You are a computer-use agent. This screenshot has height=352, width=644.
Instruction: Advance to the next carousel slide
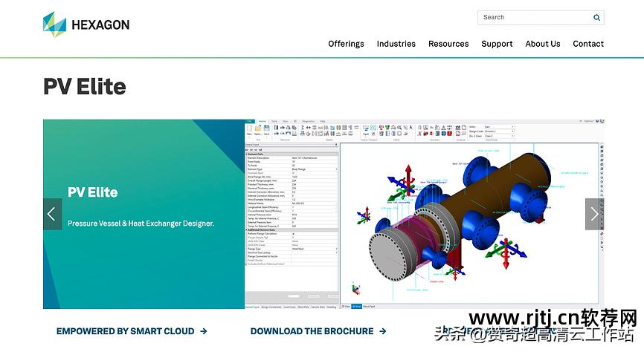click(x=594, y=214)
